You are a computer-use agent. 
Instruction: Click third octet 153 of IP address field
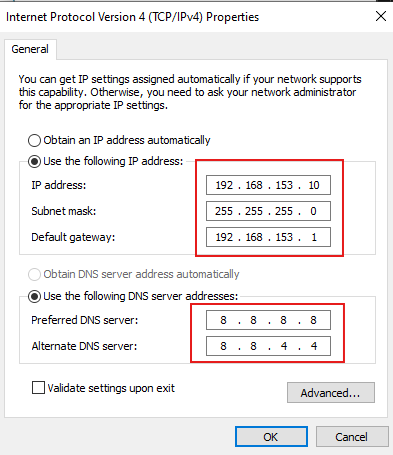[x=284, y=185]
